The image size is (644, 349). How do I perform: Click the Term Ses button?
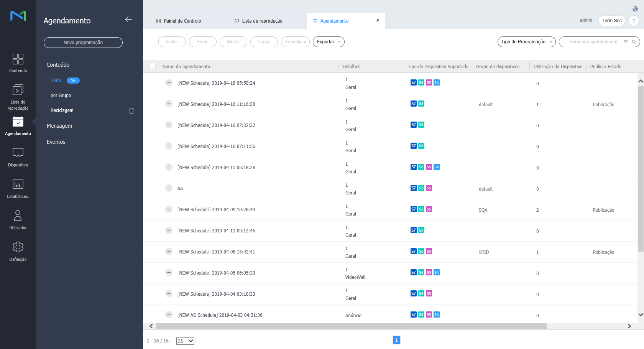(x=611, y=21)
